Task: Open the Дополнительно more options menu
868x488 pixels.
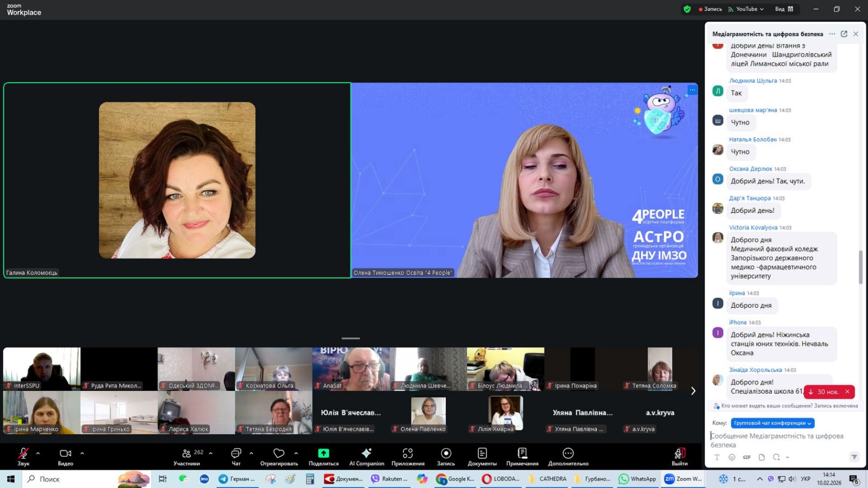Action: point(568,456)
